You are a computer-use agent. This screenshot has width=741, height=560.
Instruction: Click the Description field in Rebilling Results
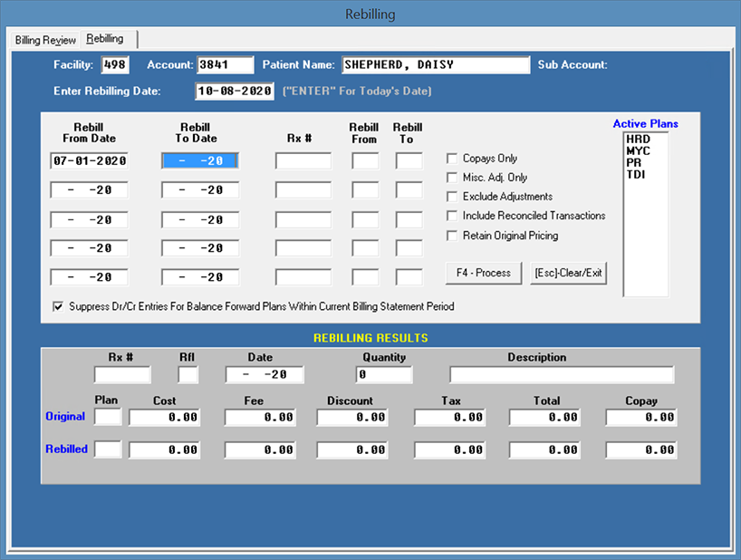(x=562, y=375)
